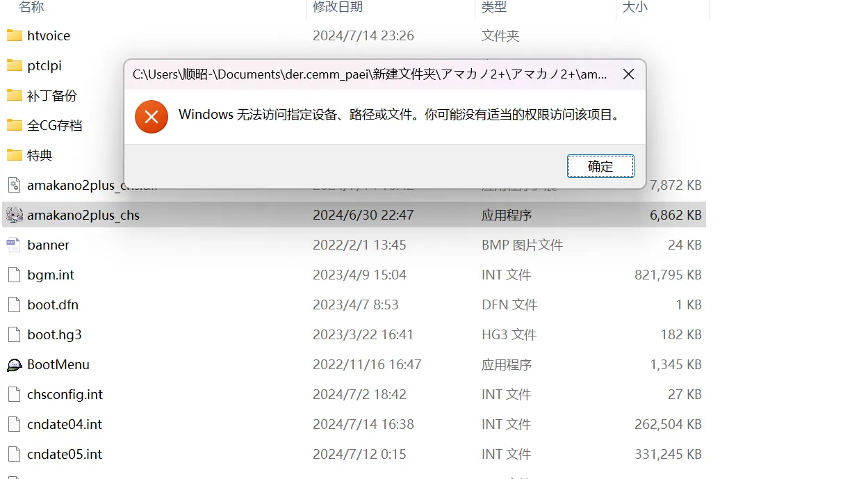Select the htvoice folder icon
The height and width of the screenshot is (479, 868).
pos(15,35)
